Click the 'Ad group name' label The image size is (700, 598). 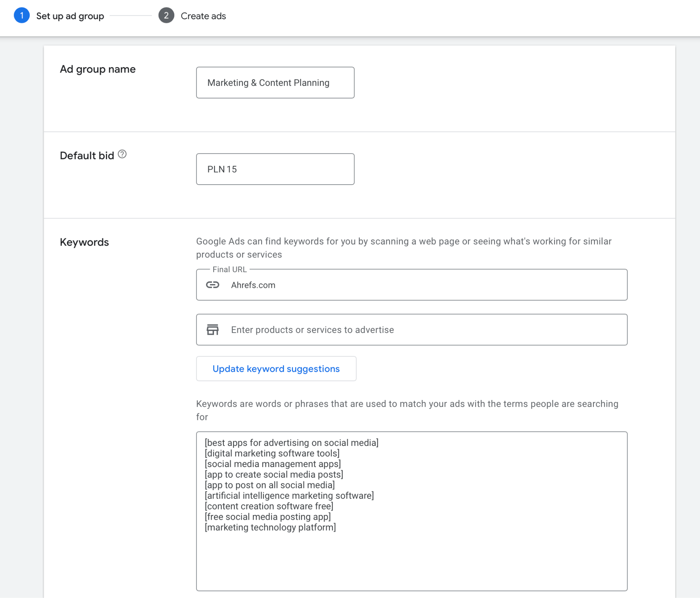97,69
